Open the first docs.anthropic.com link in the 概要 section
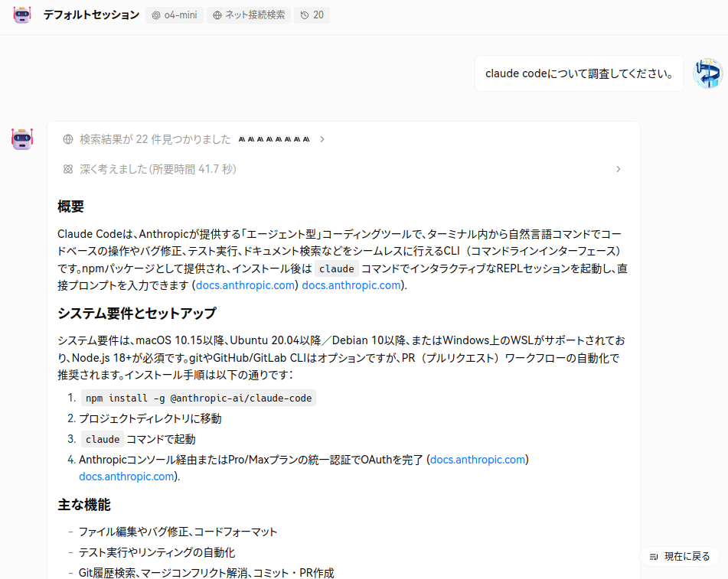Screen dimensions: 728x579 coord(245,285)
